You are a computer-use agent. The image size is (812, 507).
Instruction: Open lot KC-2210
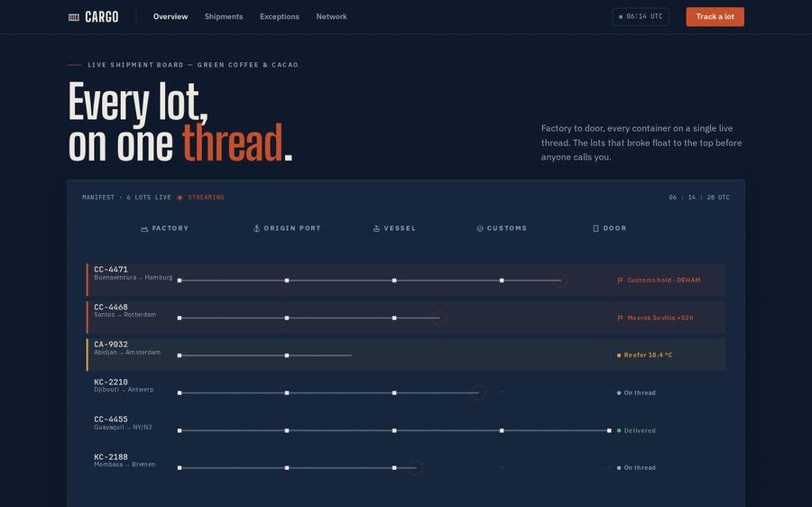pyautogui.click(x=405, y=392)
